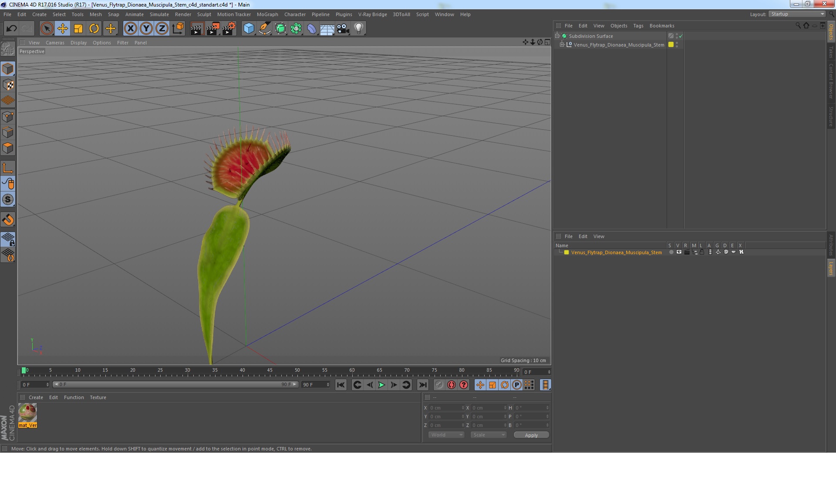Open the Layers side tab
Viewport: 836px width, 504px height.
[x=831, y=268]
